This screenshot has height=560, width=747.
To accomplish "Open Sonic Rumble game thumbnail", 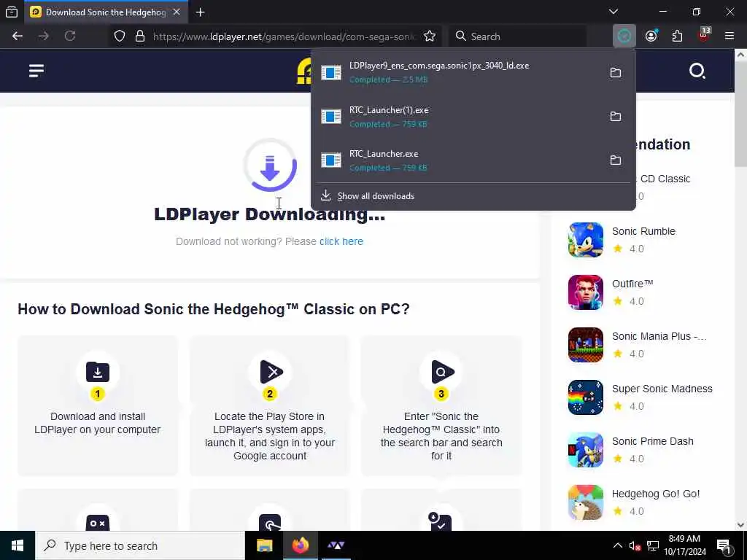I will (x=586, y=239).
